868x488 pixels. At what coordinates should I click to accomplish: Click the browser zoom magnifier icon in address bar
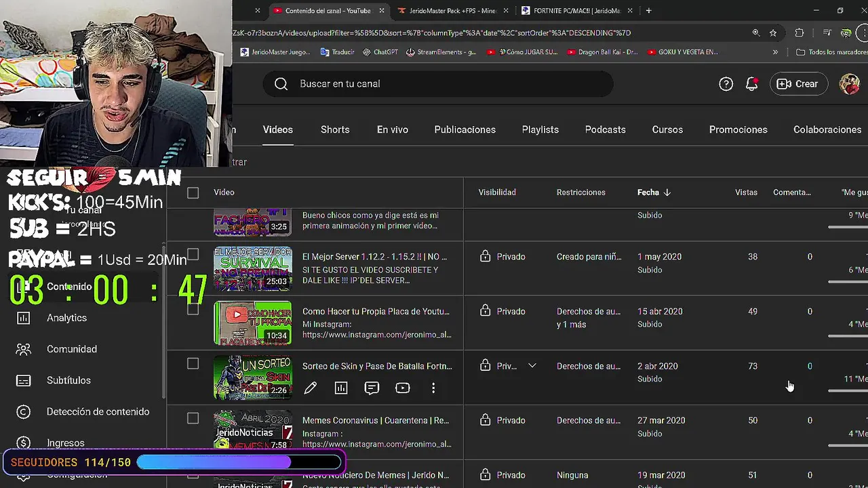[756, 33]
